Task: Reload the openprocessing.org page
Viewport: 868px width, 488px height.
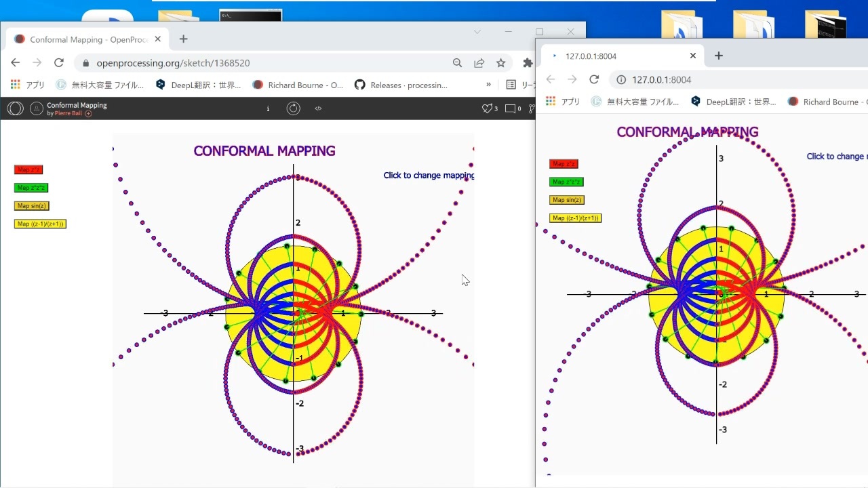Action: pos(59,63)
